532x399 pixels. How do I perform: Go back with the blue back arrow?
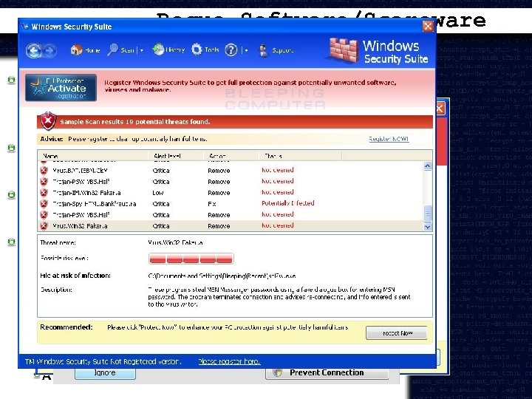(34, 51)
